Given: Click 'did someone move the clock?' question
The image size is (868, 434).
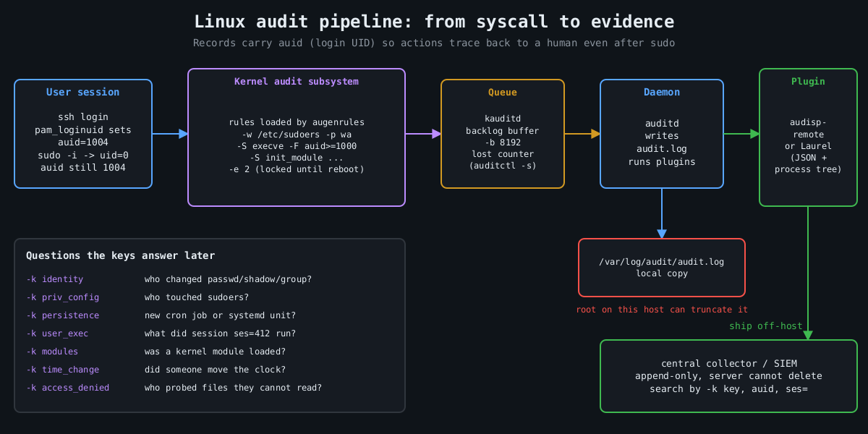Looking at the screenshot, I should coord(216,370).
